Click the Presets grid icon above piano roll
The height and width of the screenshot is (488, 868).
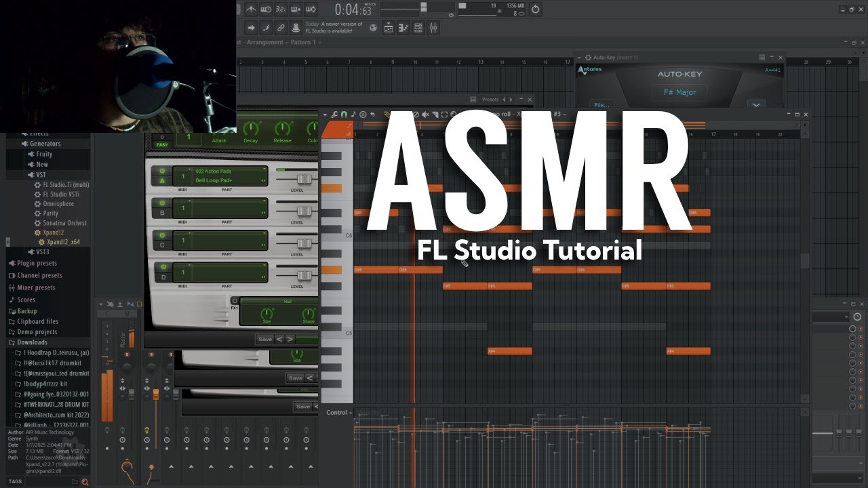(x=473, y=100)
